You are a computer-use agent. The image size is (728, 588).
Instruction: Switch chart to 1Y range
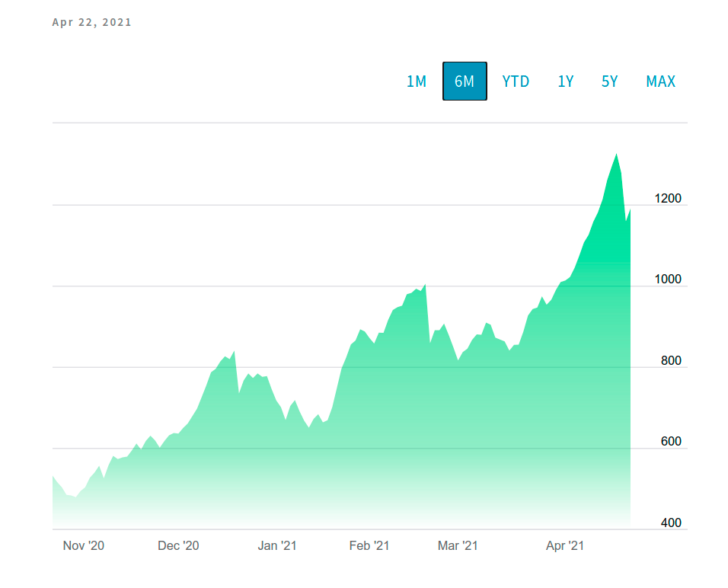coord(566,81)
